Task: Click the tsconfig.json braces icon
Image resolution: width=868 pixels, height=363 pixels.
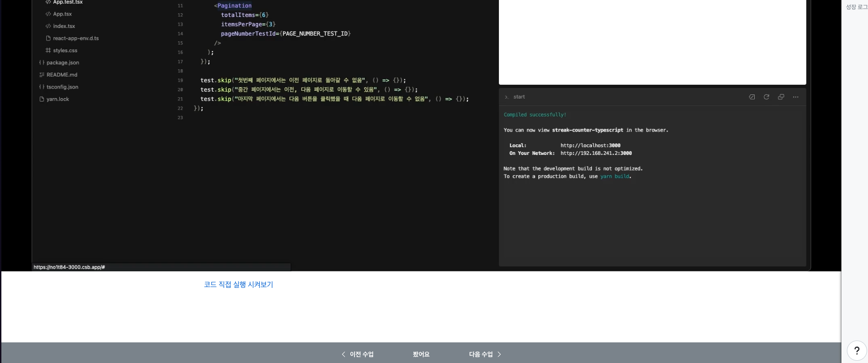Action: click(x=42, y=87)
